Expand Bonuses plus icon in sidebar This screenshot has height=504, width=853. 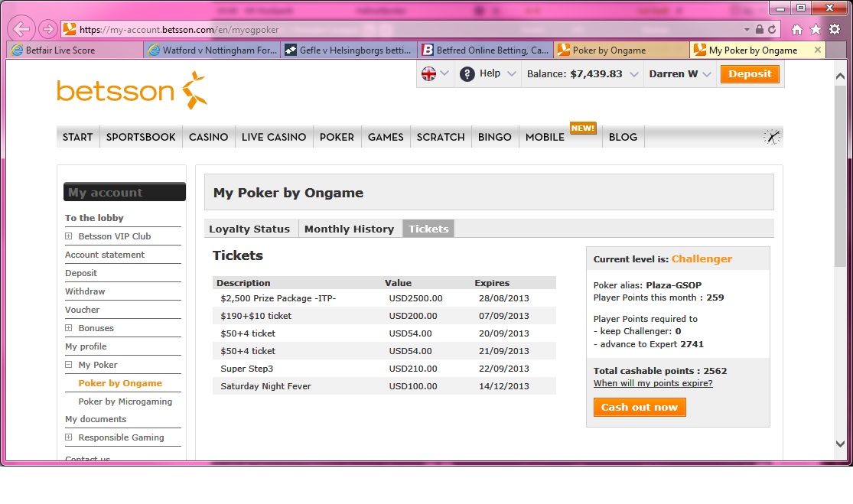pyautogui.click(x=69, y=328)
